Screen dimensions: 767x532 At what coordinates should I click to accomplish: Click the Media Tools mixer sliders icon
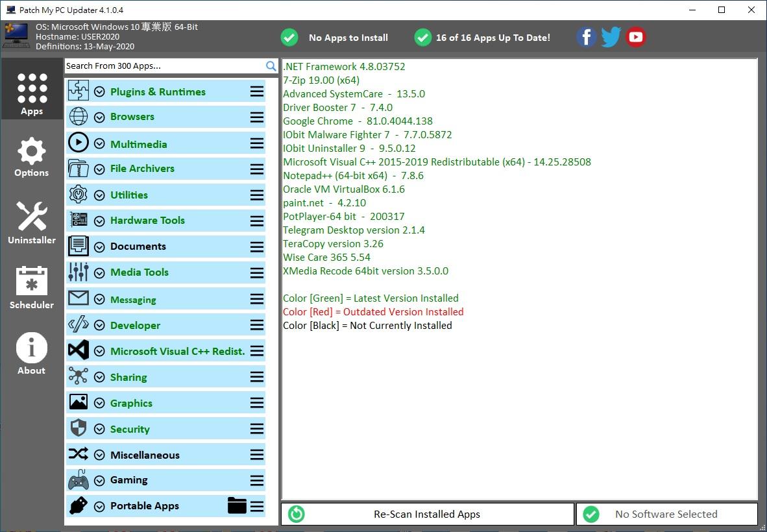[79, 272]
